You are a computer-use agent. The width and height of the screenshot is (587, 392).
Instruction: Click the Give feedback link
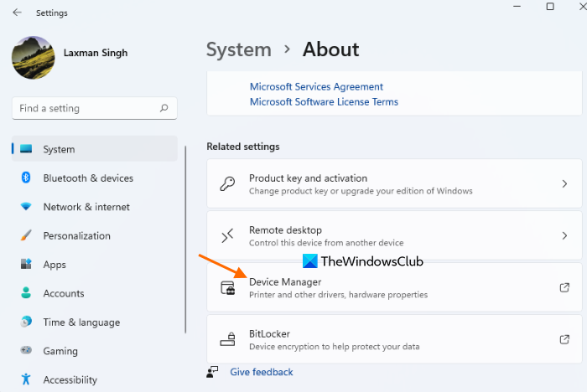tap(262, 372)
